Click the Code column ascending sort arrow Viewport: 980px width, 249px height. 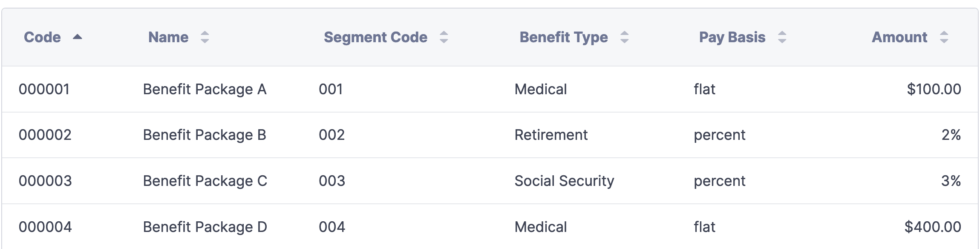click(77, 37)
